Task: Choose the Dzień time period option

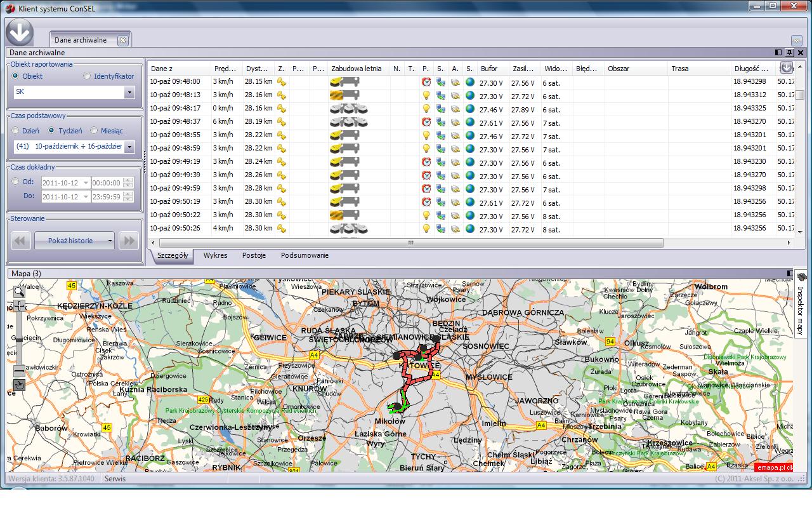Action: 16,131
